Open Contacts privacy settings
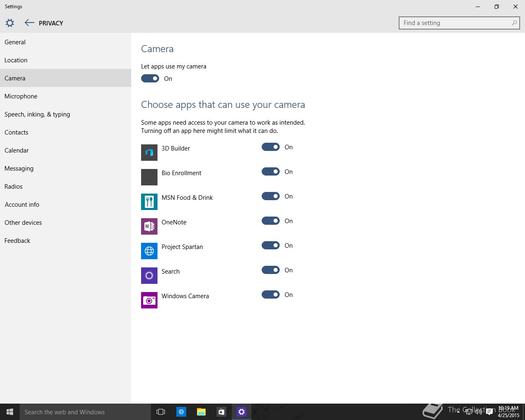This screenshot has height=420, width=525. pyautogui.click(x=66, y=132)
